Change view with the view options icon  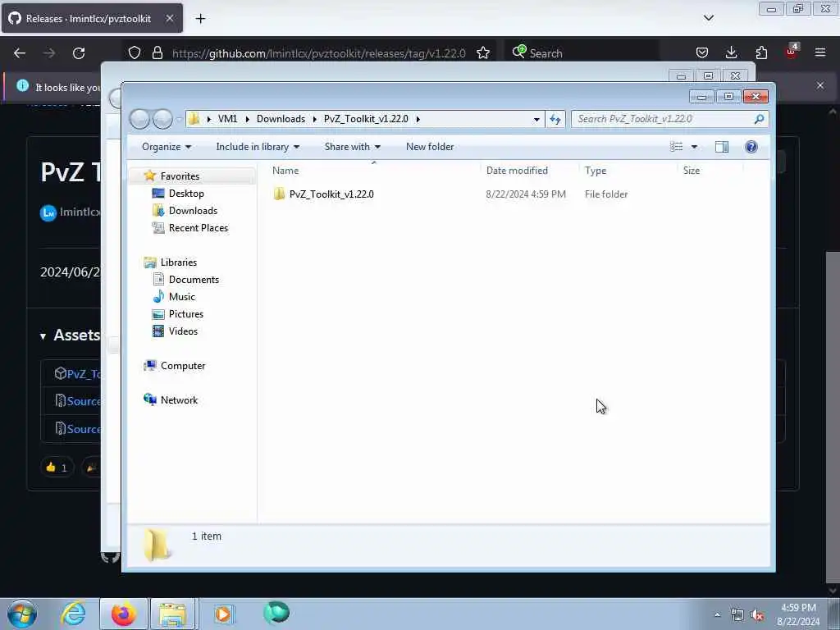tap(677, 147)
